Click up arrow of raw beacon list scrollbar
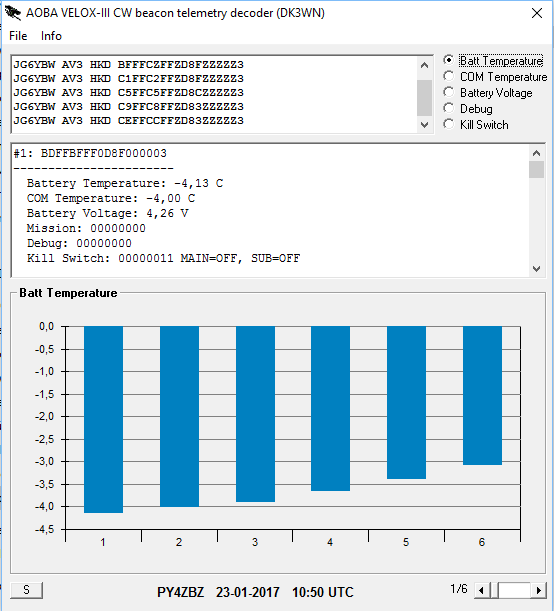Screen dimensions: 554x611 424,65
